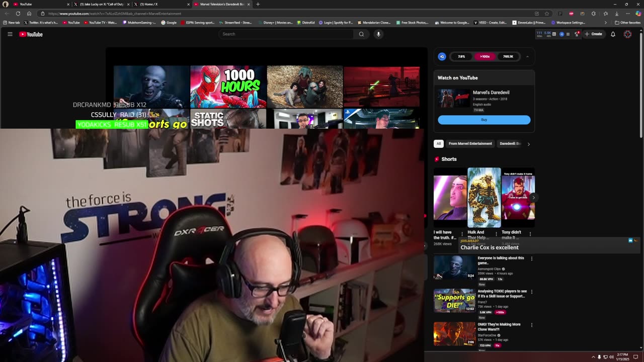Show next Shorts with arrow button
Viewport: 644px width, 362px height.
point(533,198)
